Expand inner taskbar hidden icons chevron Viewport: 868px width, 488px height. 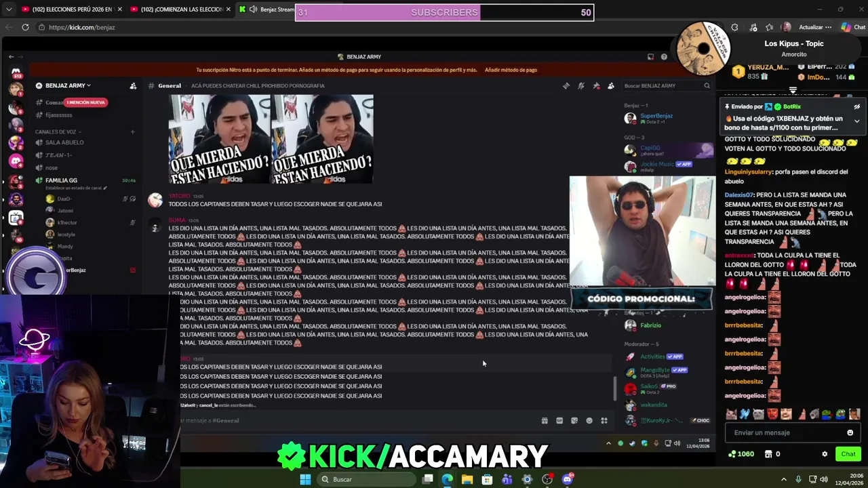[608, 443]
